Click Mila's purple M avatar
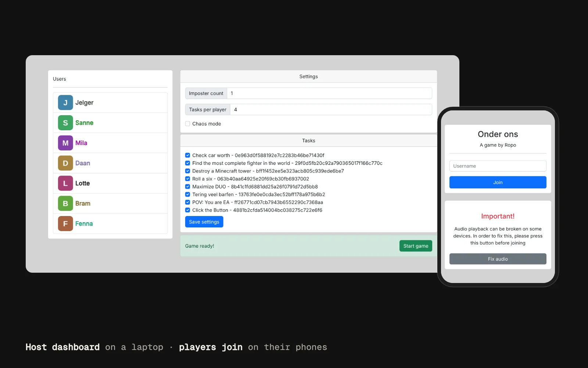The width and height of the screenshot is (588, 368). tap(65, 143)
